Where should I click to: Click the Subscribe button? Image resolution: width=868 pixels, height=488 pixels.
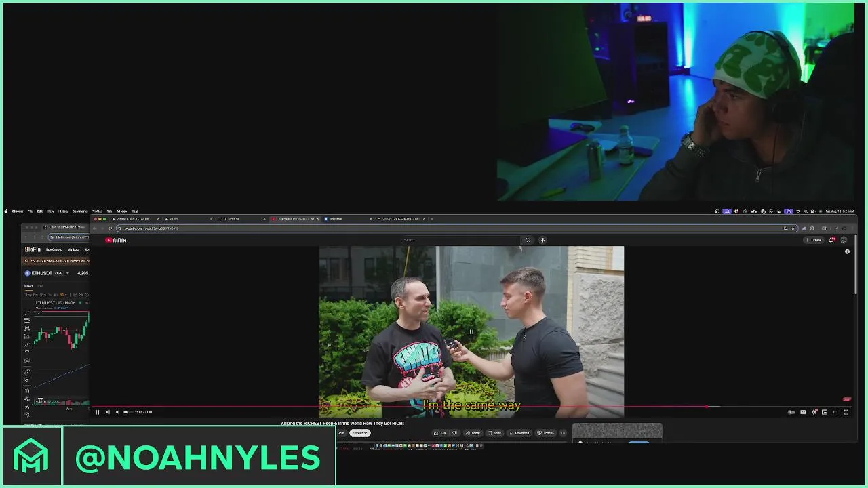tap(360, 433)
